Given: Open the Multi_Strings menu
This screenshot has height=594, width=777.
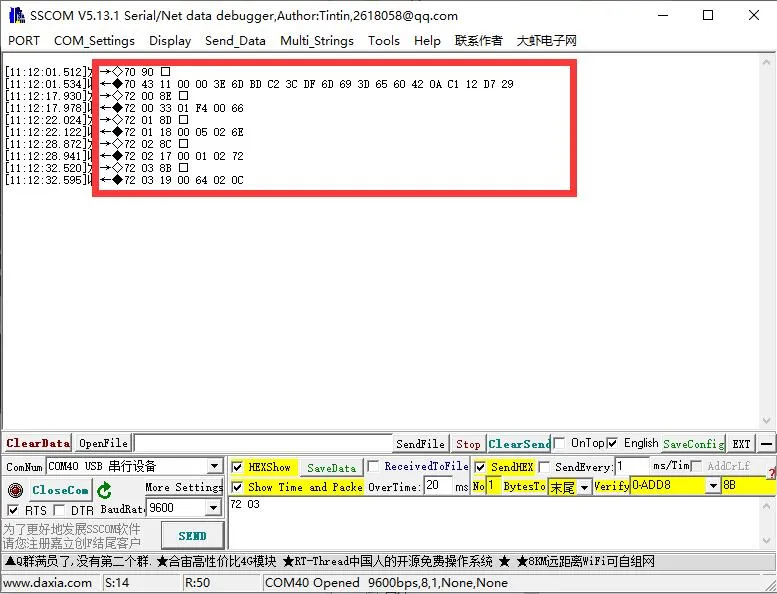Looking at the screenshot, I should click(x=317, y=41).
